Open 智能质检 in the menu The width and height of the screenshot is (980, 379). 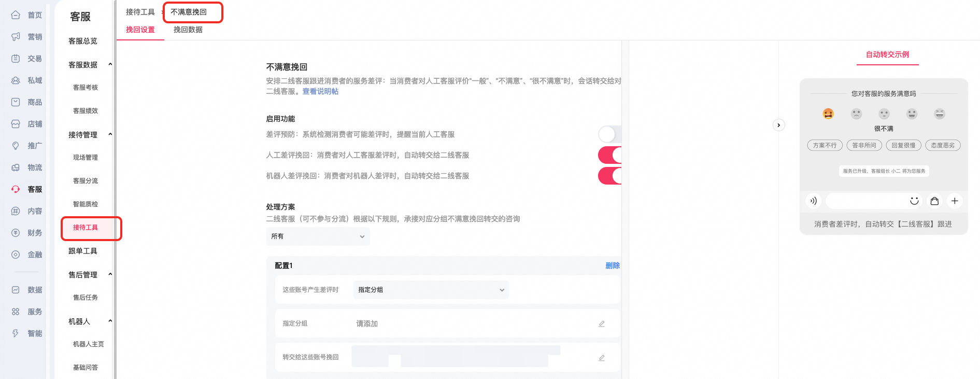click(86, 204)
